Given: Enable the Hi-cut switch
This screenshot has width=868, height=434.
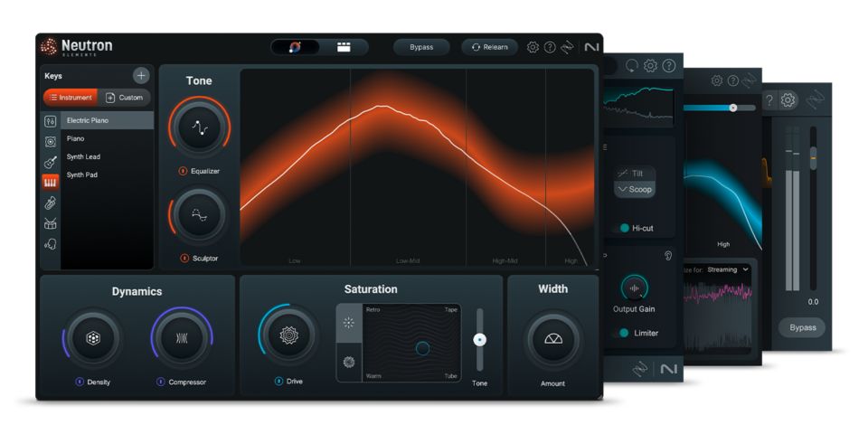Looking at the screenshot, I should pos(624,229).
